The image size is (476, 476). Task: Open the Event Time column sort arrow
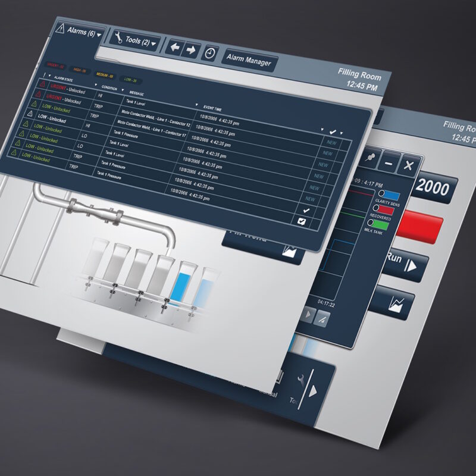click(198, 105)
